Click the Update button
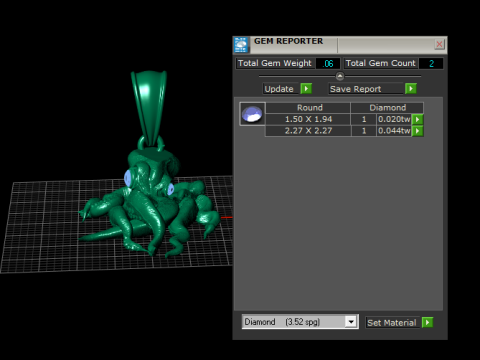Viewport: 480px width, 360px height. [x=280, y=89]
